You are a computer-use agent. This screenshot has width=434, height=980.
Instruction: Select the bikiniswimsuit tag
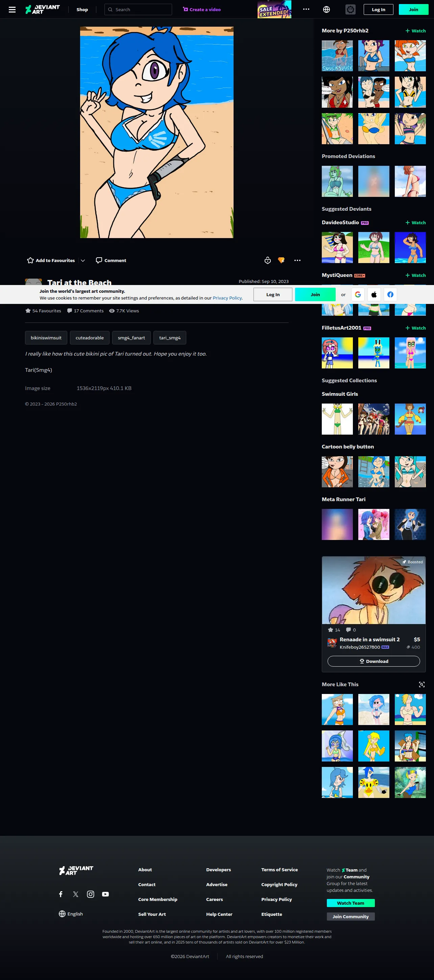[46, 338]
